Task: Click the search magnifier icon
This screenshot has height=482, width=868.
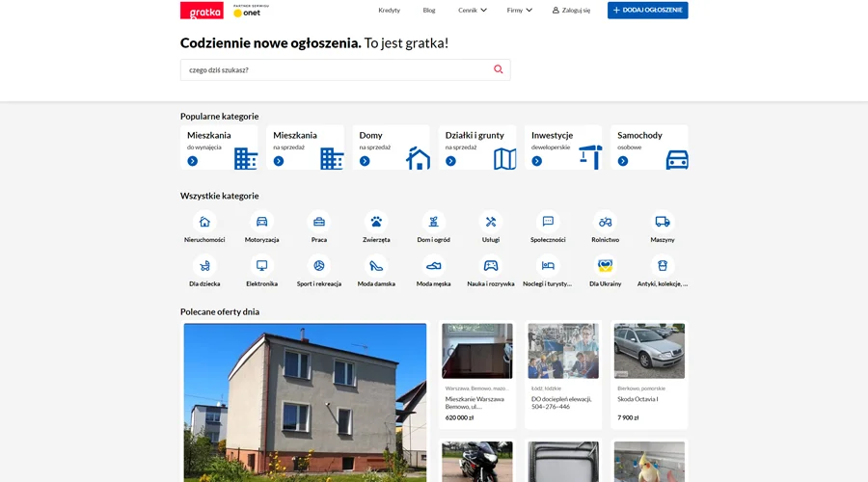Action: [x=499, y=69]
